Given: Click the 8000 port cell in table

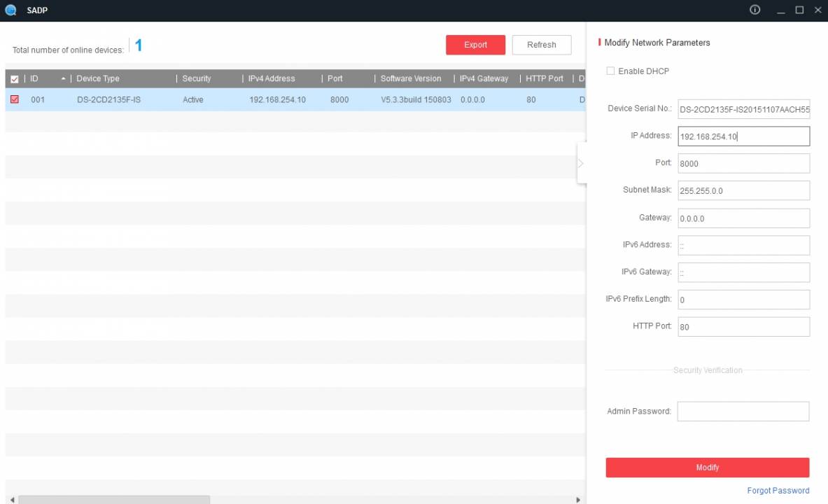Looking at the screenshot, I should pyautogui.click(x=339, y=99).
